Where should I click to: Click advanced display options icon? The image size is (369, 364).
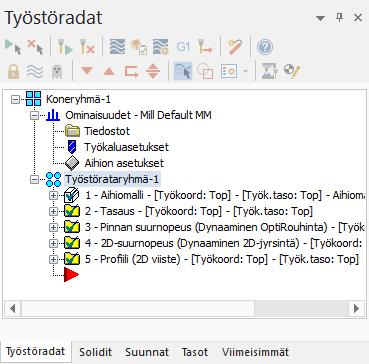[229, 71]
